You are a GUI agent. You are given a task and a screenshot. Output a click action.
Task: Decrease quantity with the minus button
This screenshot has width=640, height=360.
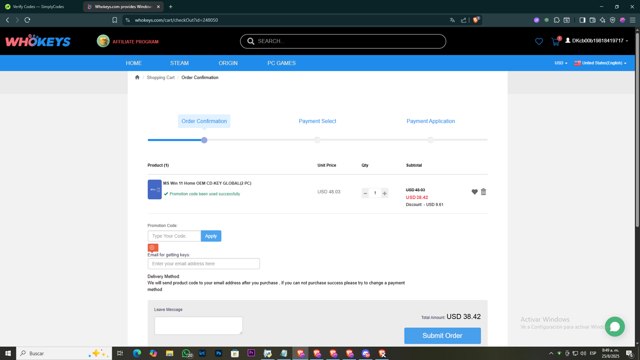click(x=365, y=193)
